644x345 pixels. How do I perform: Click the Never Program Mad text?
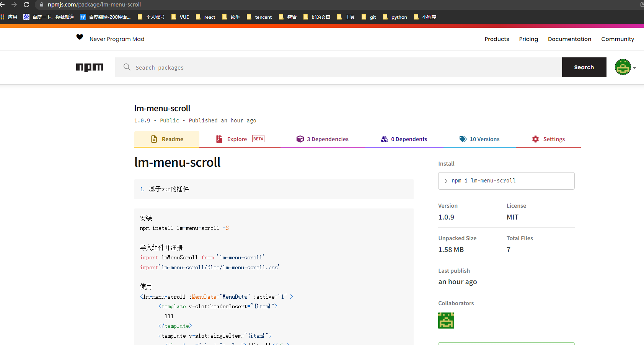coord(117,39)
